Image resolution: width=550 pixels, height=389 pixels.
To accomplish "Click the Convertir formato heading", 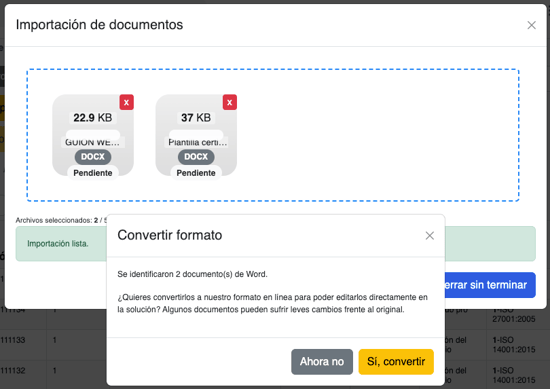I will (x=170, y=235).
